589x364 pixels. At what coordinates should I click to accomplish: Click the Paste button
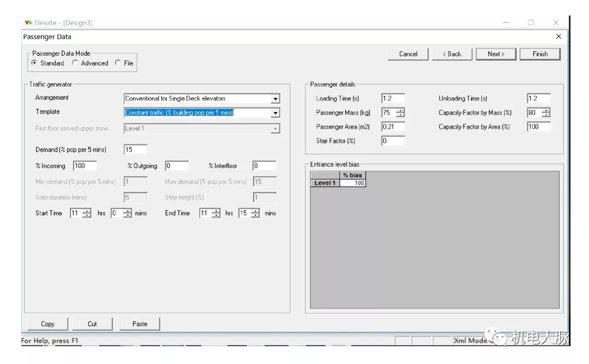point(140,324)
